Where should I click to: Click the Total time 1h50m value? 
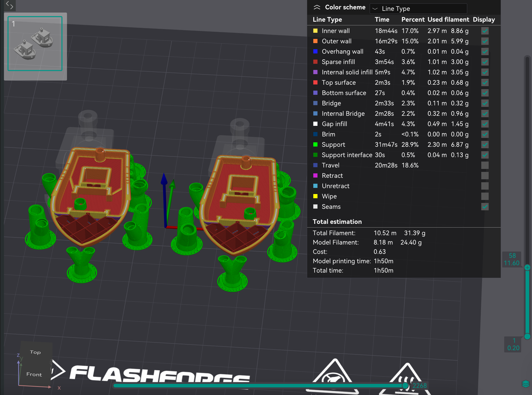coord(383,270)
